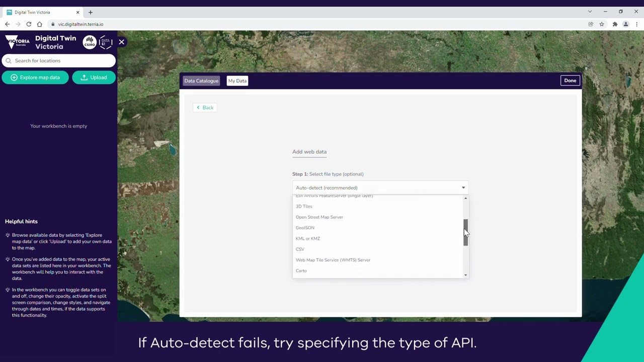Open Explore map data

35,77
